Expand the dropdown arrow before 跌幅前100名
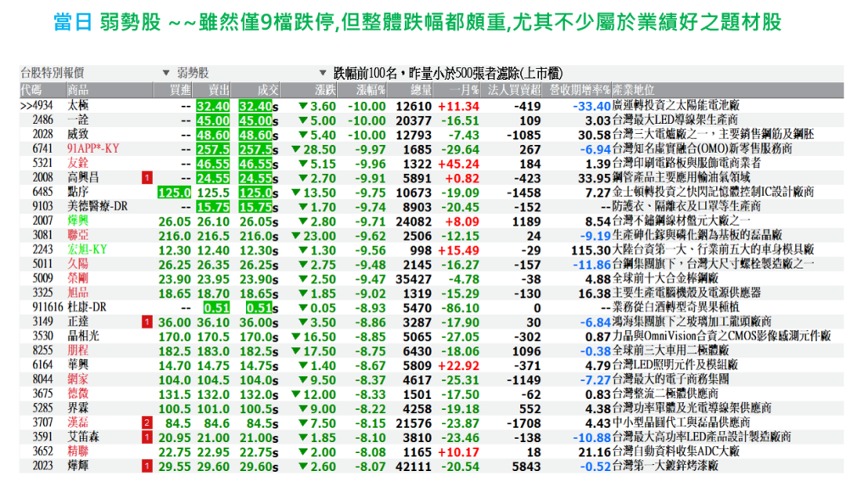The image size is (868, 493). coord(323,74)
